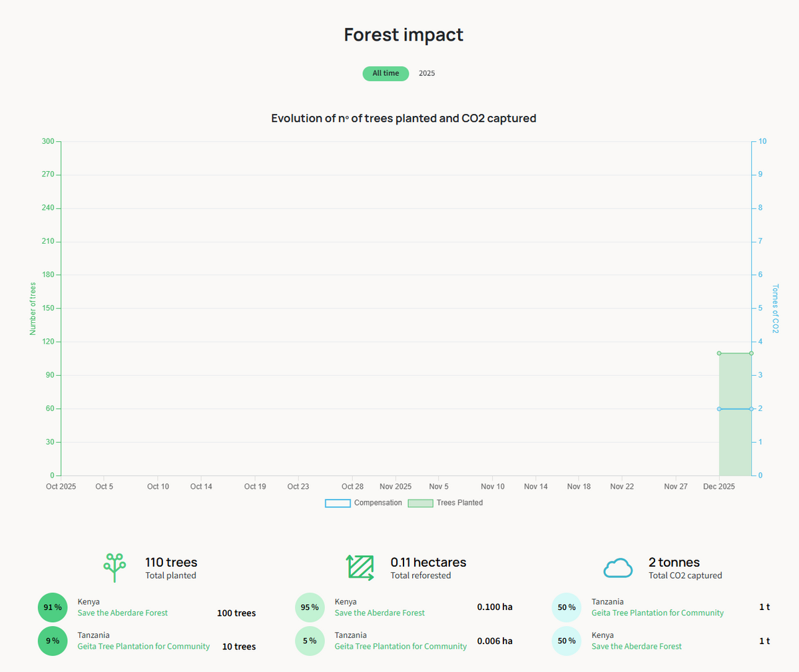Viewport: 799px width, 672px height.
Task: Click the 50 % Tanzania CO2 badge
Action: pyautogui.click(x=567, y=607)
